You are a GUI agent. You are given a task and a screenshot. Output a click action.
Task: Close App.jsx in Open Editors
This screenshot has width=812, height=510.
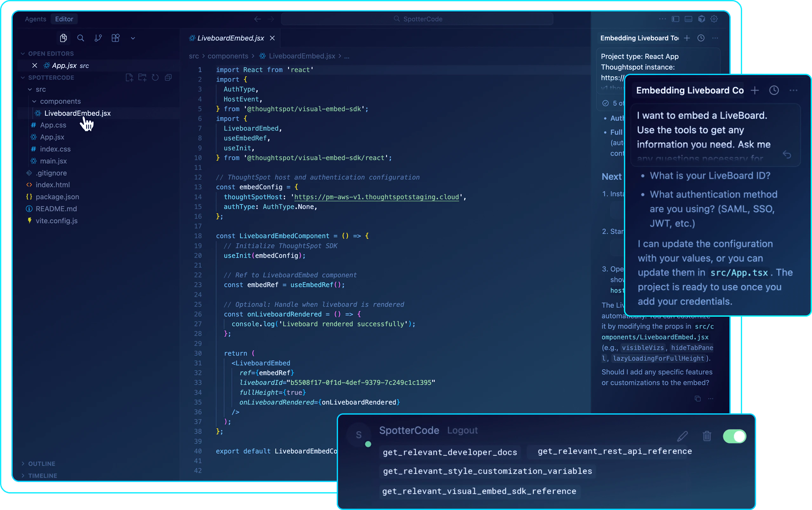[34, 65]
